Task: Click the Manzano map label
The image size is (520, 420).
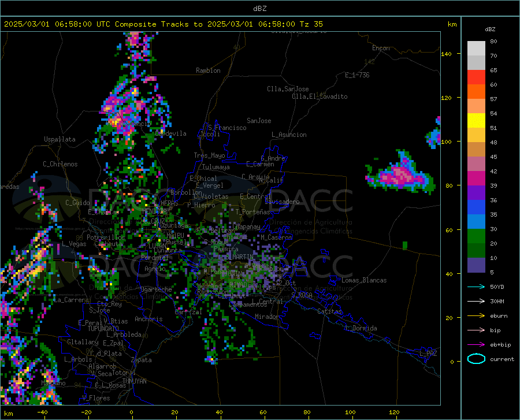Action: tap(53, 383)
